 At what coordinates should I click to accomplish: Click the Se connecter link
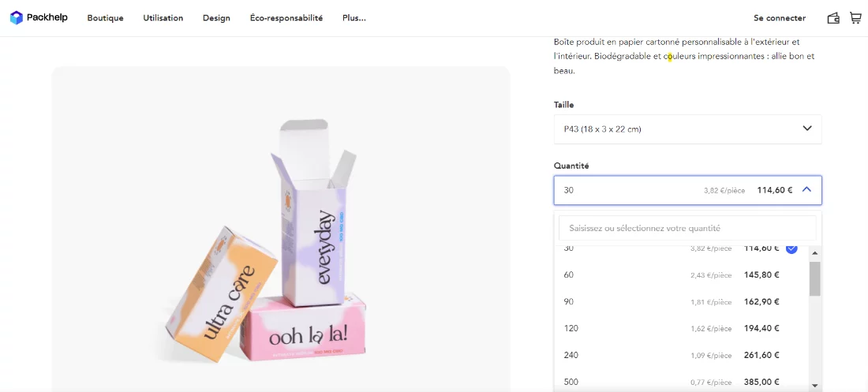click(x=780, y=18)
